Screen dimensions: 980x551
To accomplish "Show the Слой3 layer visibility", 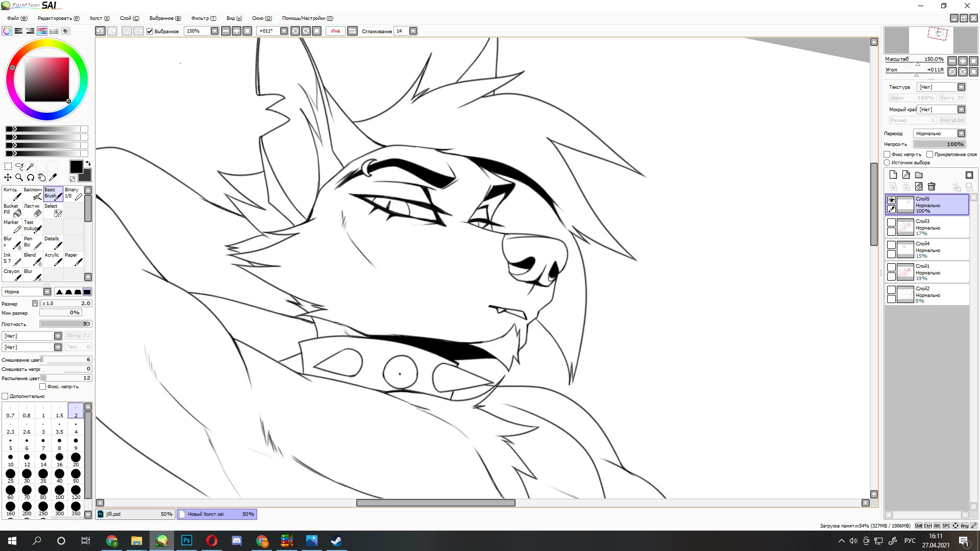I will tap(891, 222).
